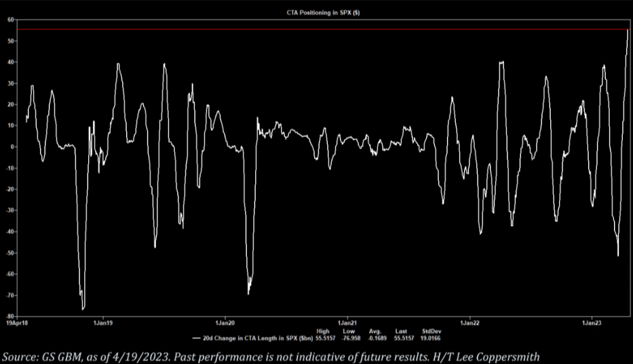Click the x-axis label 1Jan22
This screenshot has width=633, height=364.
click(470, 323)
